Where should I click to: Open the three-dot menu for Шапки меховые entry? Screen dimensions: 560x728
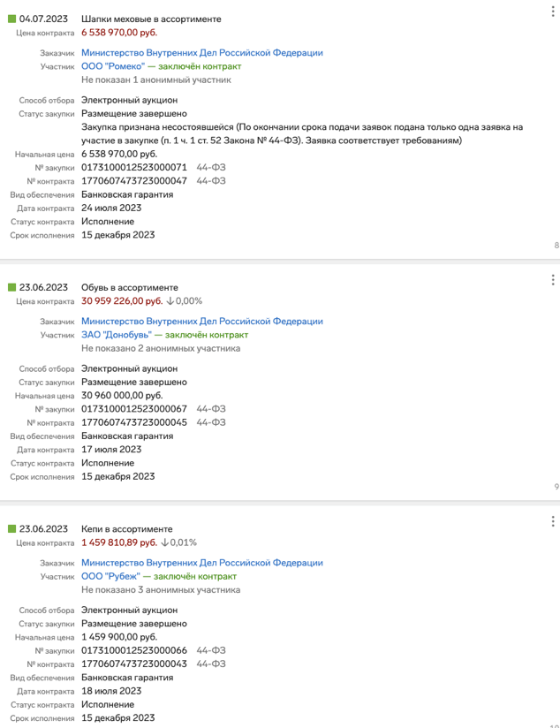(x=553, y=11)
